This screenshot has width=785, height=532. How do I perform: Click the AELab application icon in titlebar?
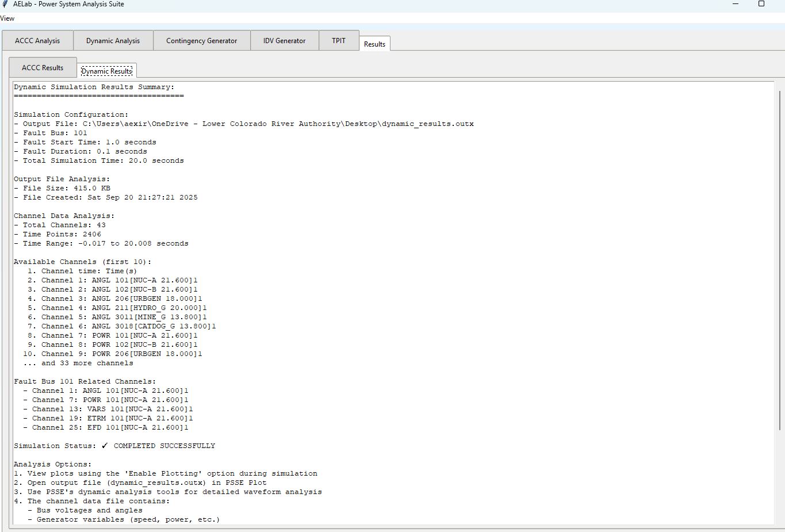(5, 4)
